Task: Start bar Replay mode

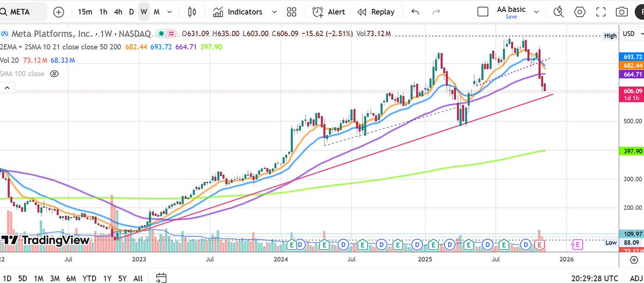Action: [x=376, y=12]
